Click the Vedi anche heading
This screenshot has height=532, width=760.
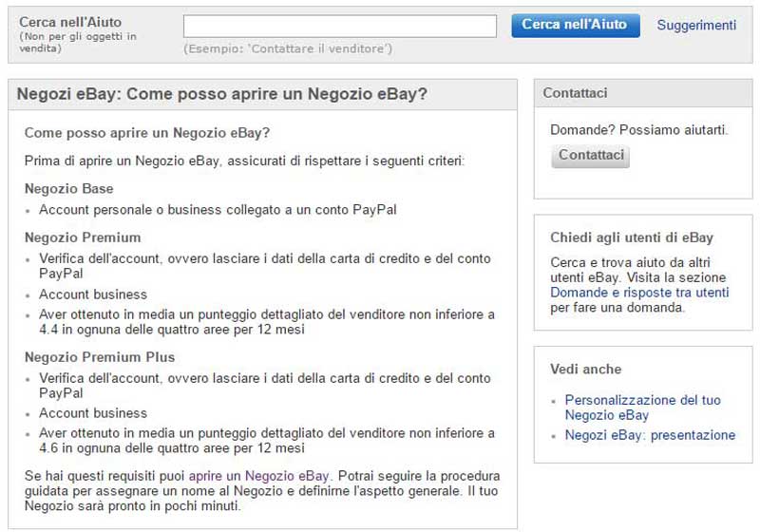(x=585, y=370)
